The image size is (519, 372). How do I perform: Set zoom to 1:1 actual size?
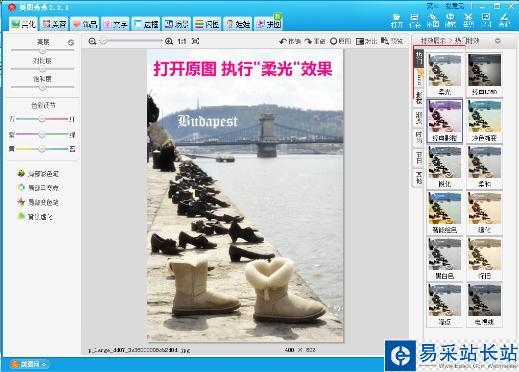182,41
